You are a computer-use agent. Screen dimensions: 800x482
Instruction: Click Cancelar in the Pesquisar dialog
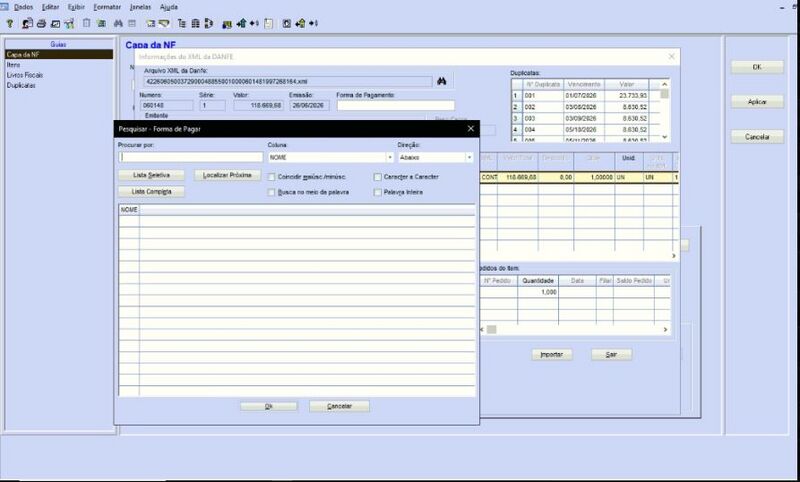pos(339,407)
